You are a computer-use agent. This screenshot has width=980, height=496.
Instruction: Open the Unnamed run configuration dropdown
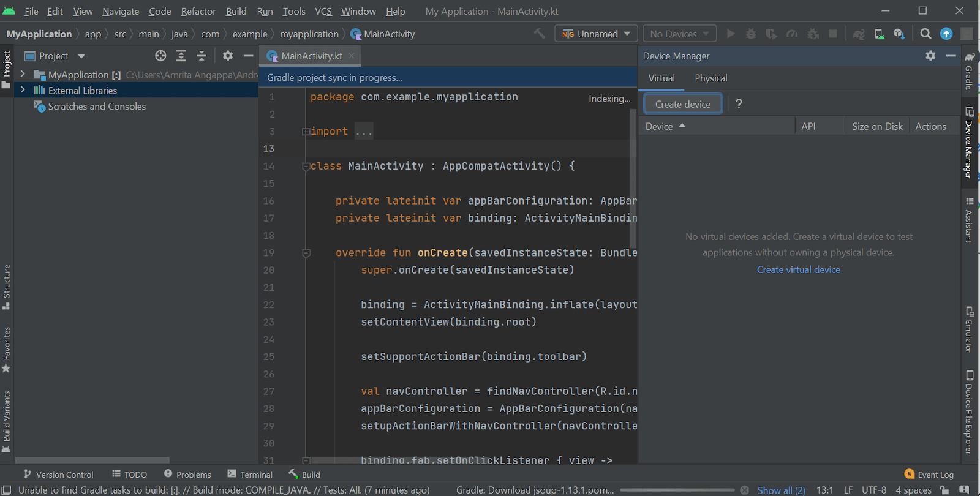point(596,34)
